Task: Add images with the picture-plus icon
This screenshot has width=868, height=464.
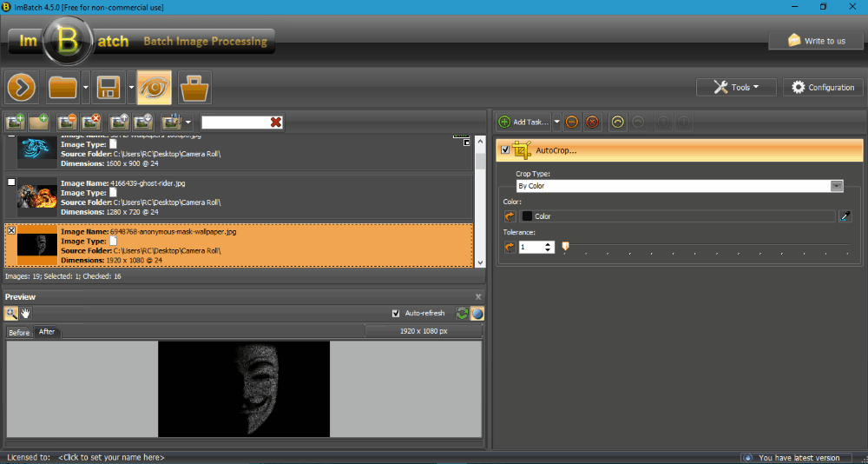Action: tap(15, 122)
